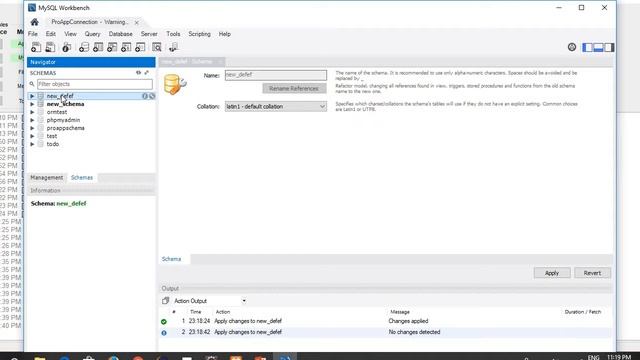Click the Apply button
This screenshot has width=640, height=360.
click(x=552, y=273)
